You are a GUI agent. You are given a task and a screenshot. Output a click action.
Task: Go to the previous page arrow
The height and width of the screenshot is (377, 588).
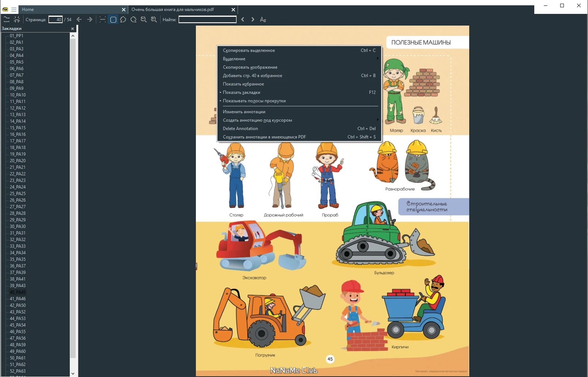(79, 19)
